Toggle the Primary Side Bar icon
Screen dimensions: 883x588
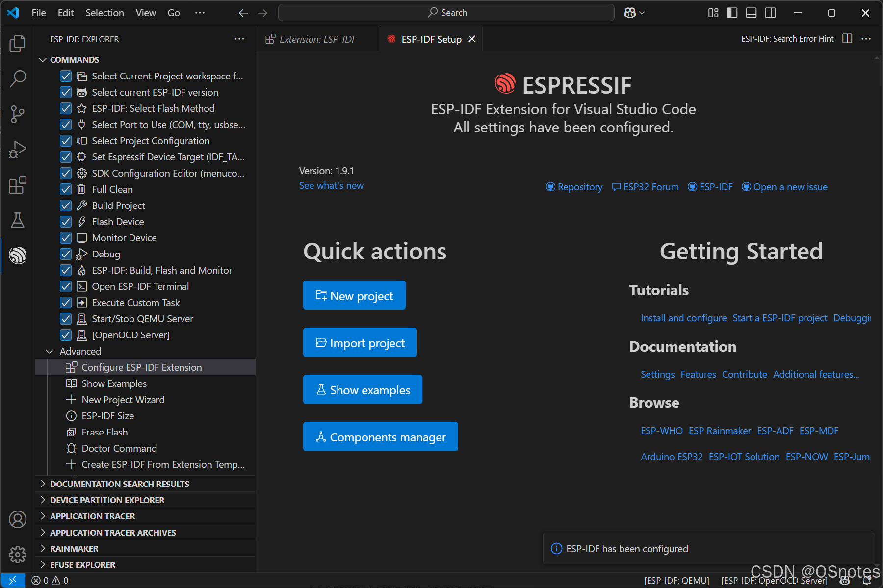pyautogui.click(x=732, y=13)
